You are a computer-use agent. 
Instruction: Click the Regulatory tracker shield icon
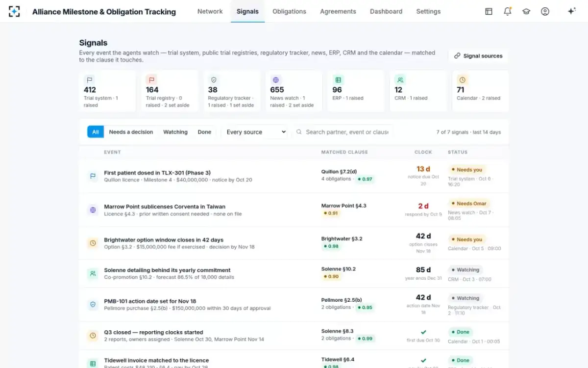tap(213, 79)
